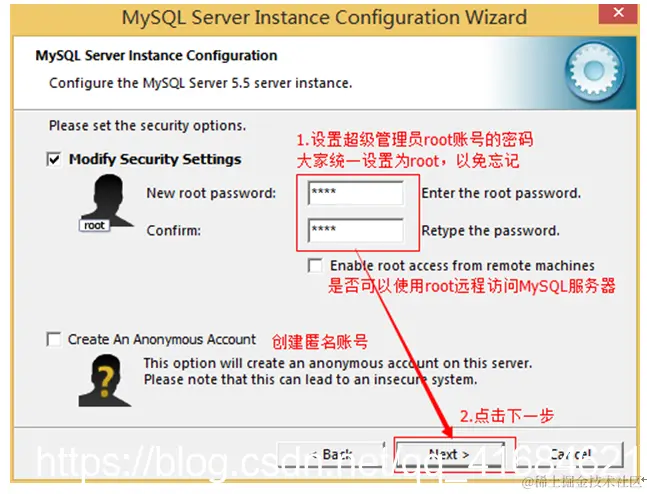Click the root user silhouette icon
Screen dimensions: 647x494
click(107, 201)
